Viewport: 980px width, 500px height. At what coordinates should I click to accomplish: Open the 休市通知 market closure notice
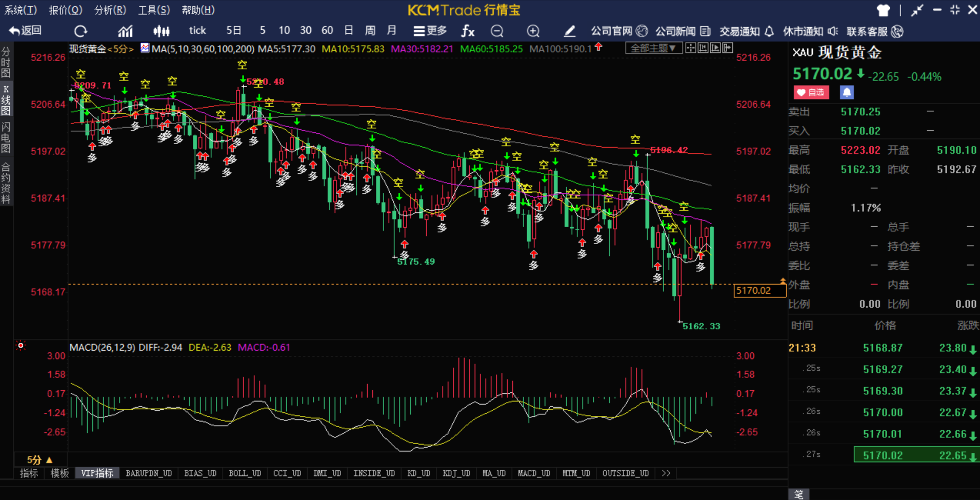[811, 31]
